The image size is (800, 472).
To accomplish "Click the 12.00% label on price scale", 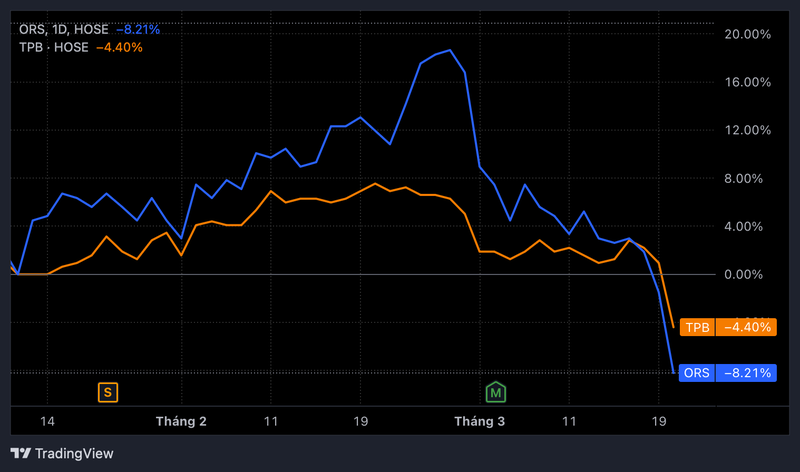I will tap(748, 130).
